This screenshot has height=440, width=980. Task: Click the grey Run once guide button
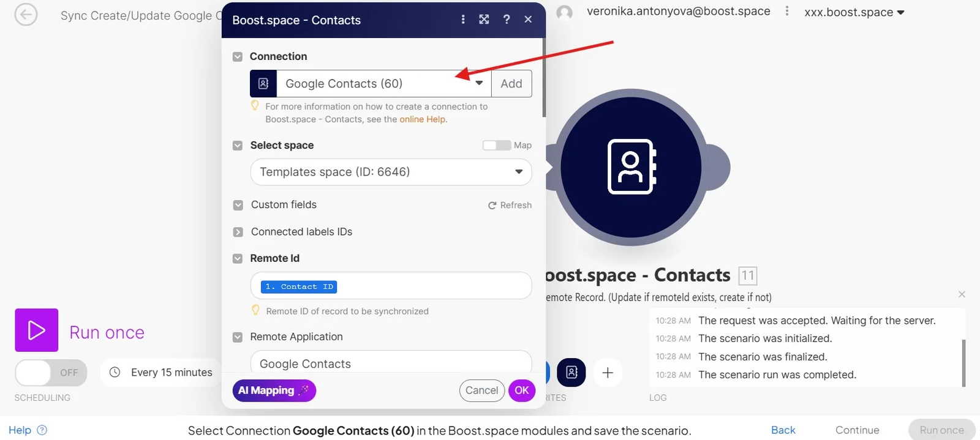pyautogui.click(x=942, y=430)
